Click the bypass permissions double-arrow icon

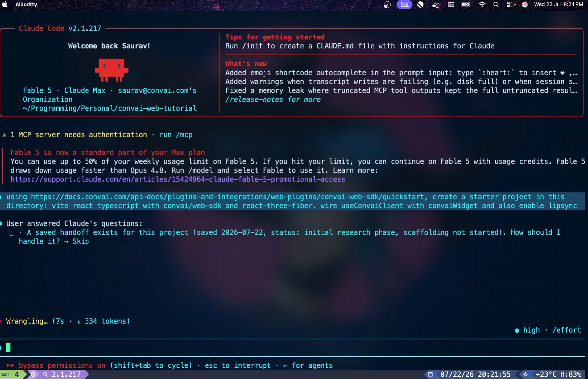click(x=10, y=365)
